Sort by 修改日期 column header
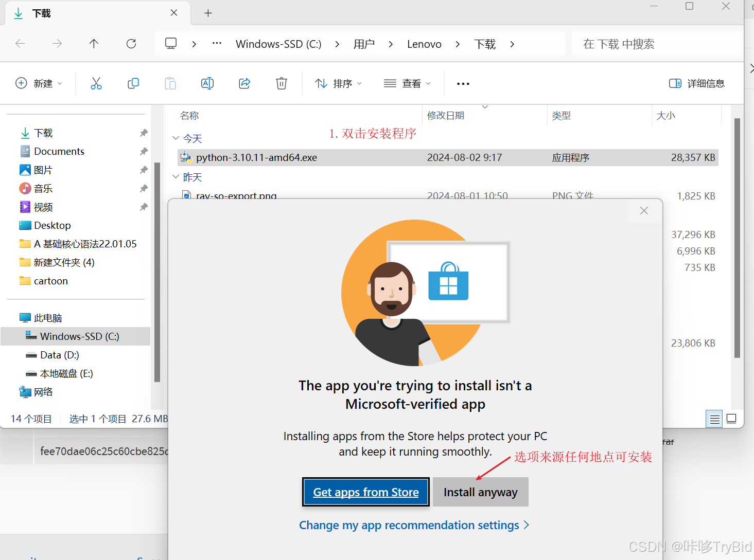 (446, 116)
